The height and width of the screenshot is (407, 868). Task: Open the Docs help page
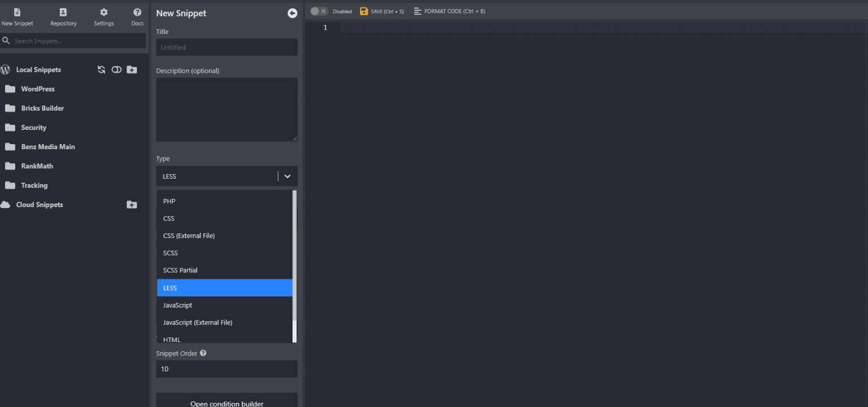tap(137, 12)
